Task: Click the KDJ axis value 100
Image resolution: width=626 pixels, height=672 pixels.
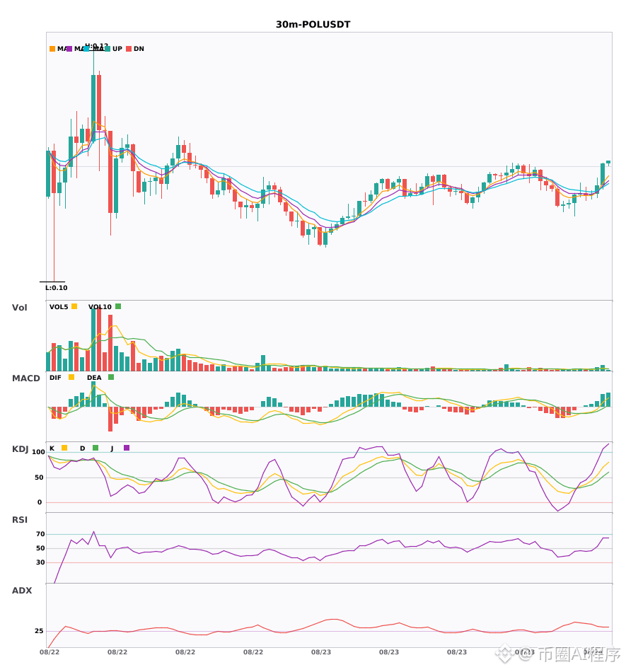Action: click(38, 452)
